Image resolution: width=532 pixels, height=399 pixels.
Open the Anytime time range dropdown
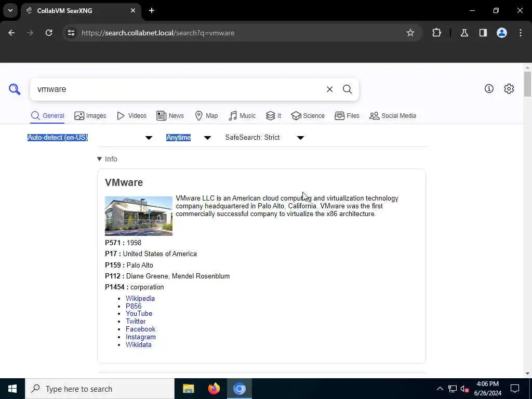pos(189,137)
